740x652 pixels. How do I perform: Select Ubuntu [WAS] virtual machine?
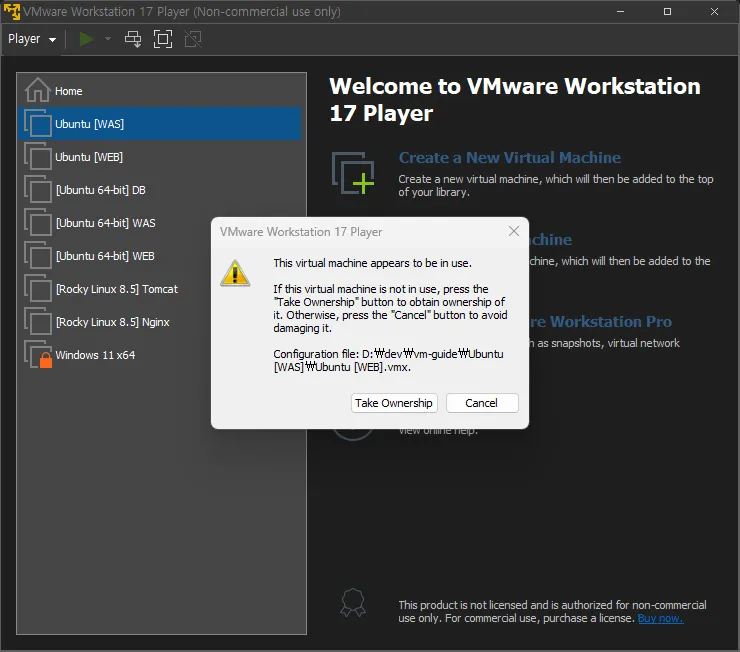160,124
